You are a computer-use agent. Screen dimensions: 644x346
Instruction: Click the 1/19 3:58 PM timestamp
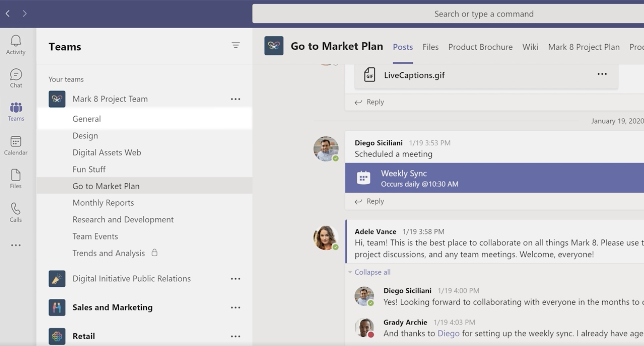(x=423, y=232)
